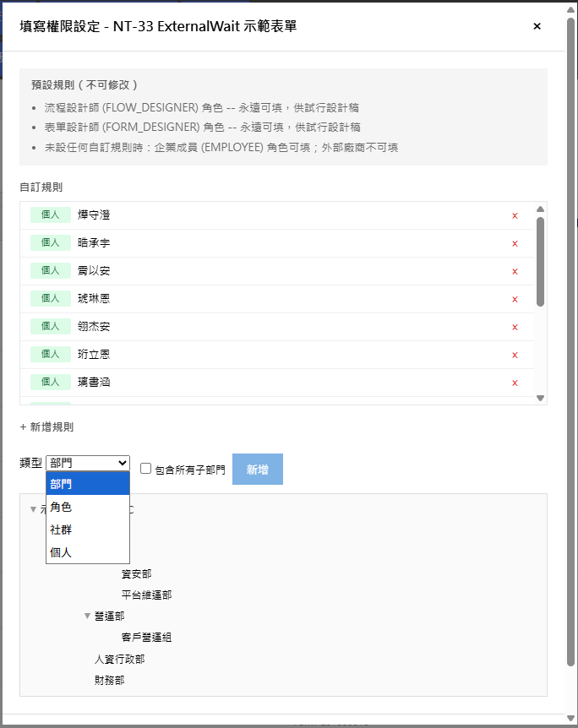Screen dimensions: 578x728
Task: Click the dialog's outer vertical scrollbar thumb
Action: 571,342
